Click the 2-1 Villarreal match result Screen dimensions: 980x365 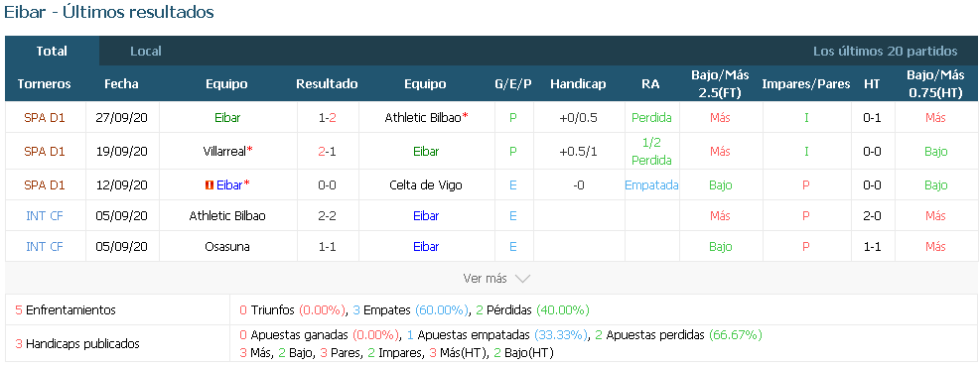point(327,151)
